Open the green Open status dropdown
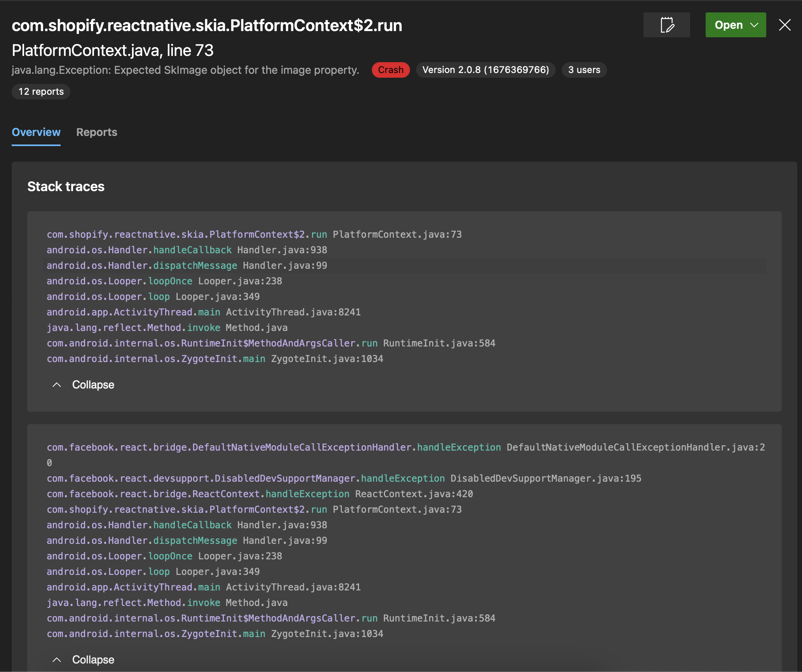The width and height of the screenshot is (802, 672). pyautogui.click(x=736, y=25)
